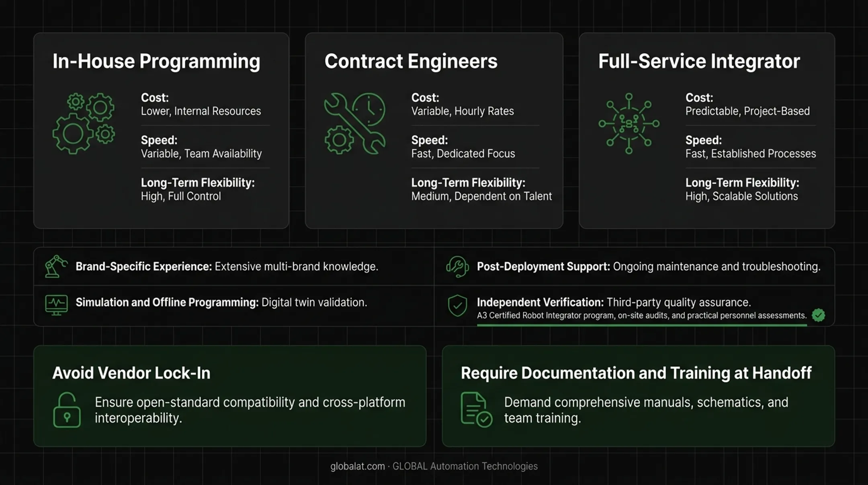Viewport: 868px width, 485px height.
Task: Click 'High, Full Control' flexibility text
Action: pyautogui.click(x=181, y=196)
